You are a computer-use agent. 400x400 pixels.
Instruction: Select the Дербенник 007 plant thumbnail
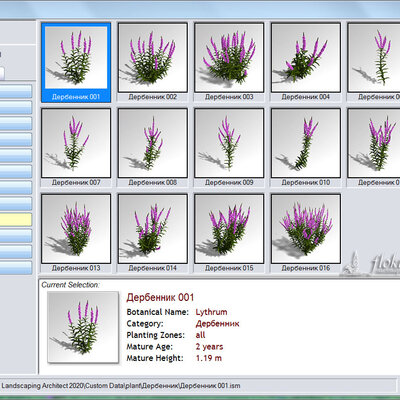pyautogui.click(x=76, y=143)
